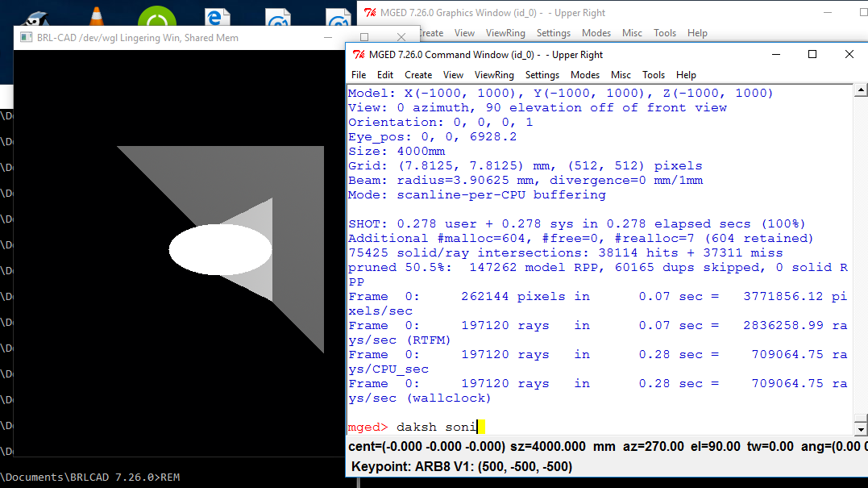The image size is (868, 488).
Task: Open the Edge browser desktop icon
Action: pos(217,17)
